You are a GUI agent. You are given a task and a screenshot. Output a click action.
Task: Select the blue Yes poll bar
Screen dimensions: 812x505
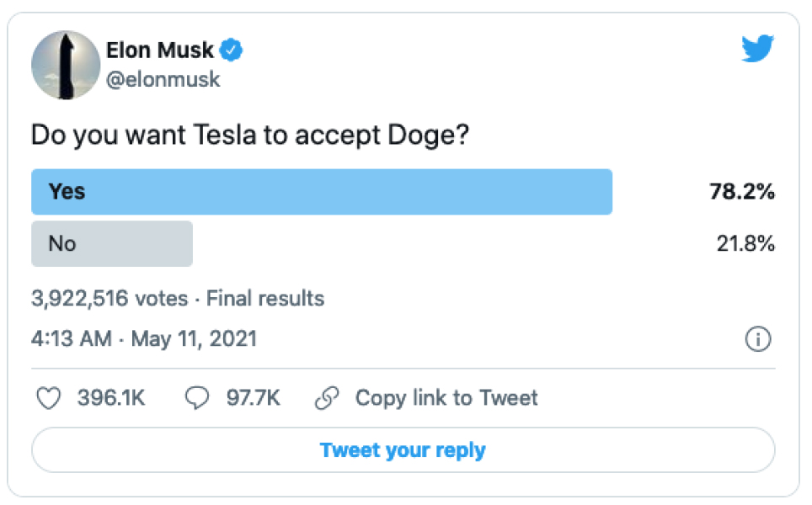coord(321,192)
